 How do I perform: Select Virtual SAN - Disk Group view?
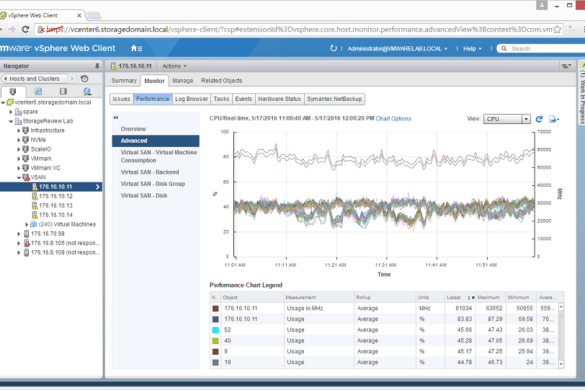point(153,184)
